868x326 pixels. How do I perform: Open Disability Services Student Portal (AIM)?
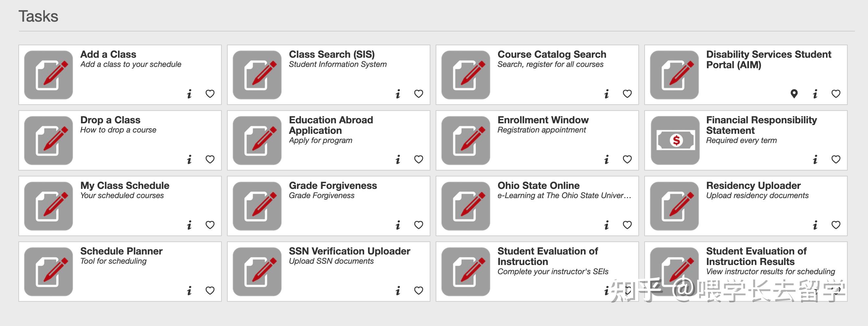tap(768, 60)
